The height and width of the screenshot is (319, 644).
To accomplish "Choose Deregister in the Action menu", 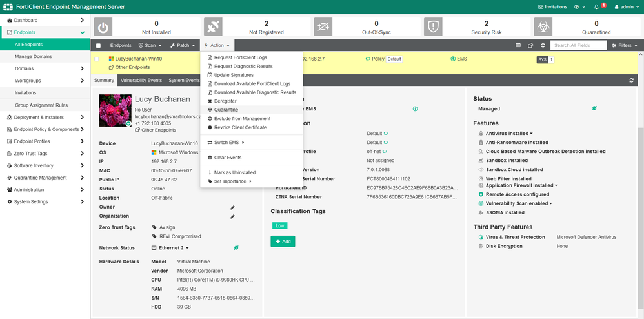I will [252, 101].
